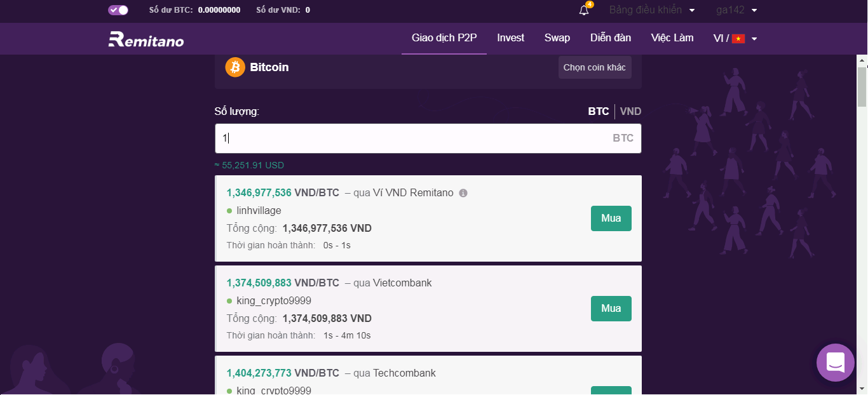Click the Remitano logo

(146, 39)
